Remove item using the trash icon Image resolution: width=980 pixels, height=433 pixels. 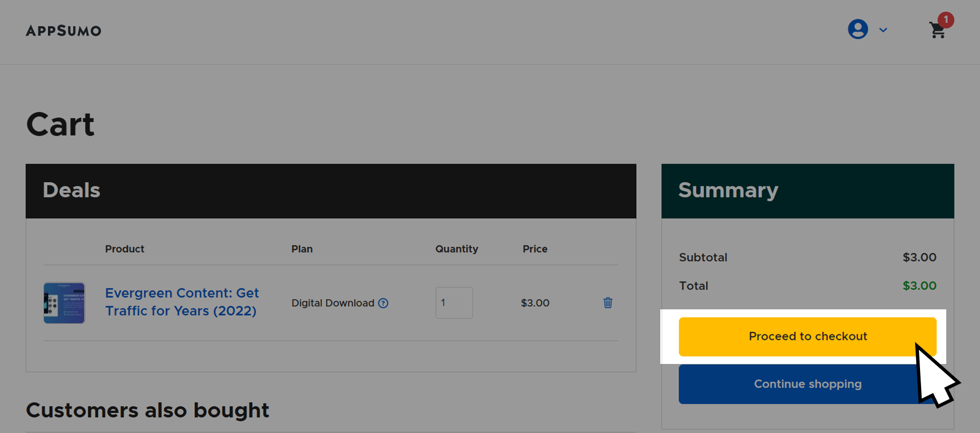(608, 302)
